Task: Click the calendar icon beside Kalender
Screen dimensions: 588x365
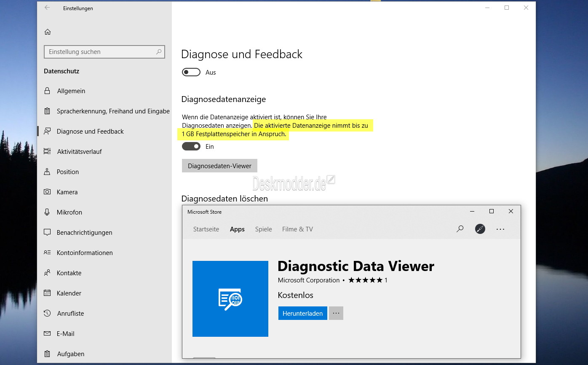Action: tap(48, 293)
